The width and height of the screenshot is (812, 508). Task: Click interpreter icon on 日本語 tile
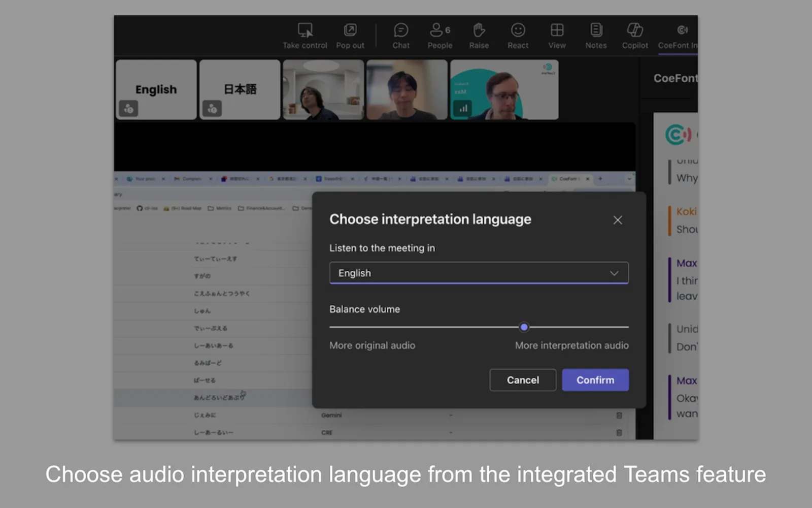click(x=212, y=108)
